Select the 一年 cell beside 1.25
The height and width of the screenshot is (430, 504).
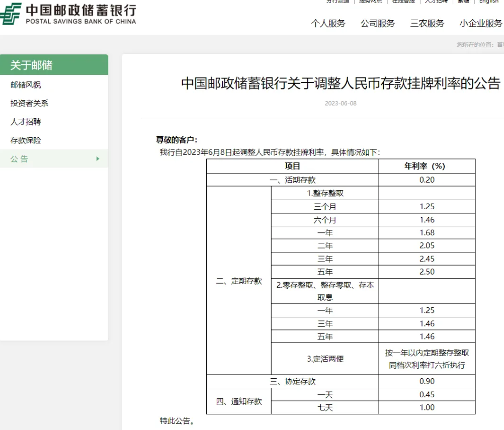(325, 310)
